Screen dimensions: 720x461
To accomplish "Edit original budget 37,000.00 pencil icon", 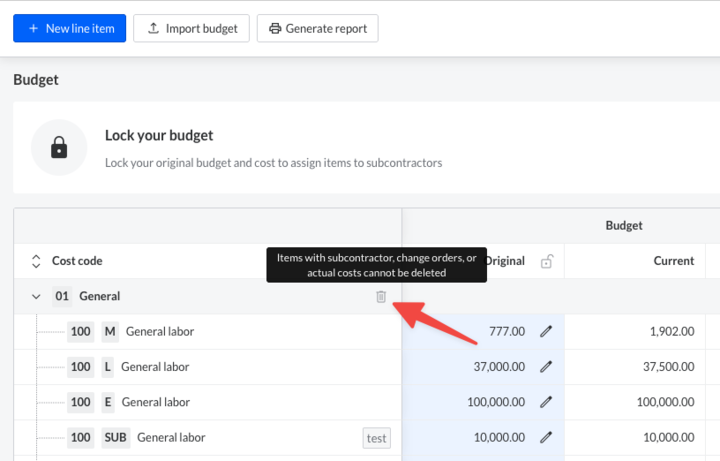I will 546,367.
